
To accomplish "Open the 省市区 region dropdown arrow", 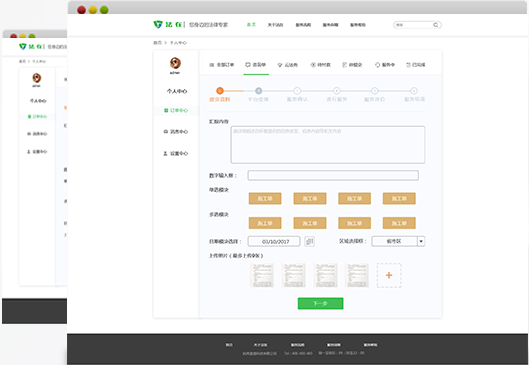I will coord(421,241).
